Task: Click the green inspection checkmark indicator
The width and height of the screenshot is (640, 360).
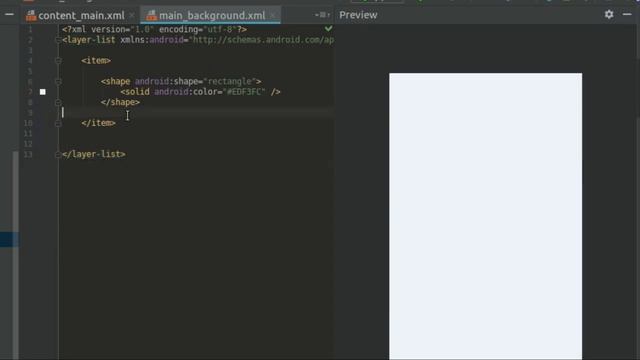Action: 328,29
